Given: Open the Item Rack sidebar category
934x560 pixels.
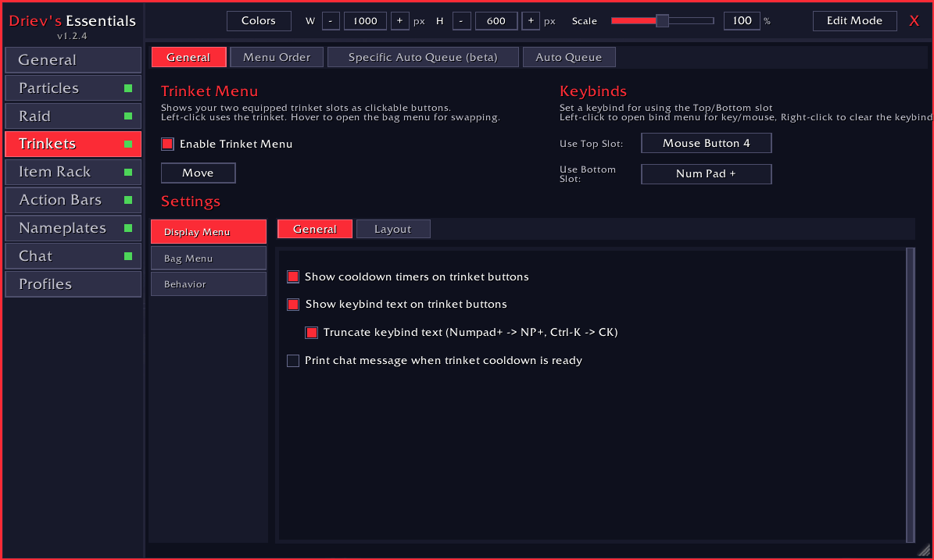Looking at the screenshot, I should click(73, 172).
